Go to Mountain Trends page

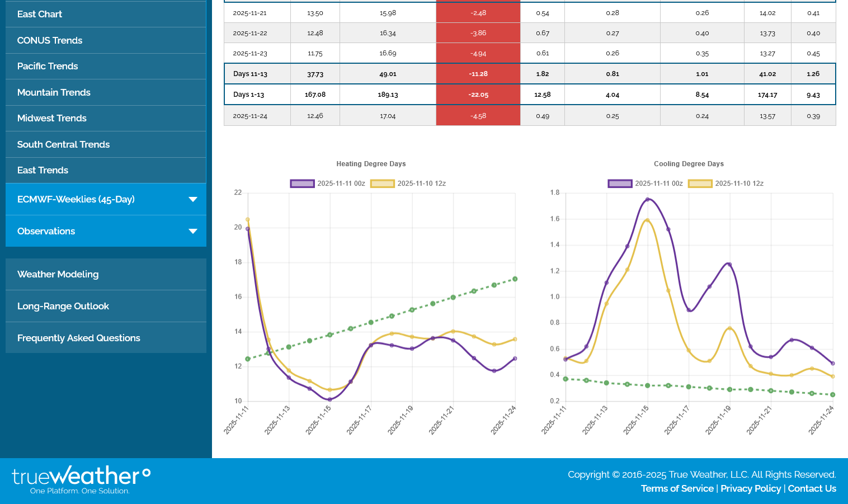point(54,92)
